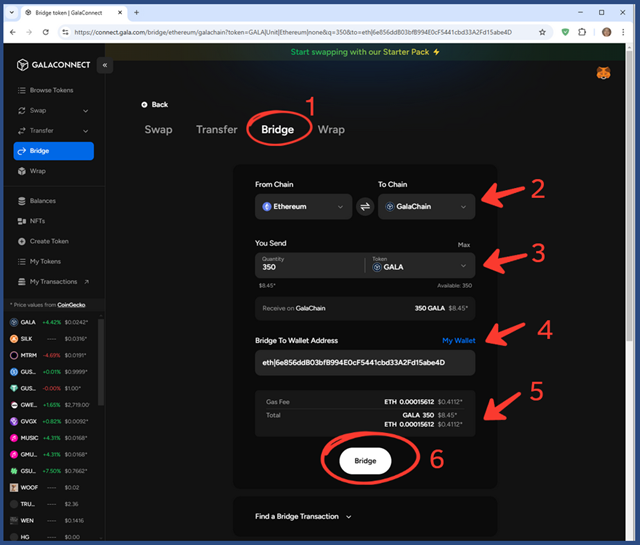Viewport: 640px width, 545px height.
Task: Go Back using the back icon
Action: coord(144,105)
